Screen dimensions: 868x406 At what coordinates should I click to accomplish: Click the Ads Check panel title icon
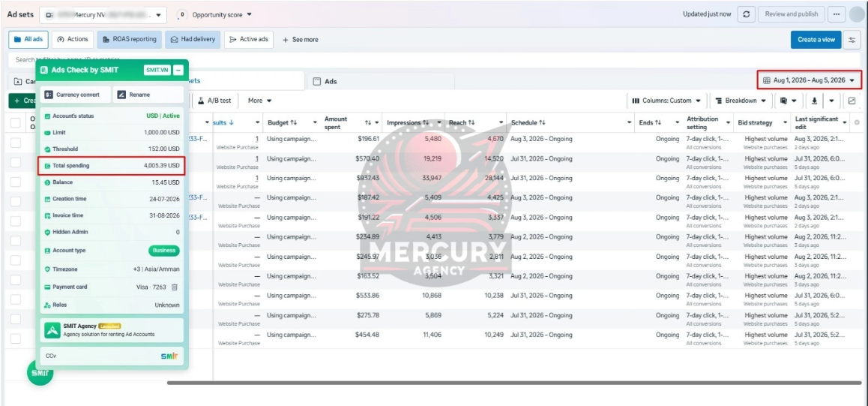click(x=44, y=71)
